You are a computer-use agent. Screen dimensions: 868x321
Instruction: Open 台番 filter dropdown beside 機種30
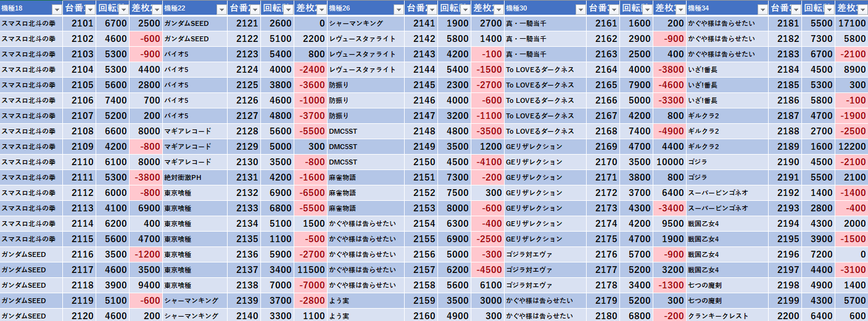pyautogui.click(x=613, y=9)
